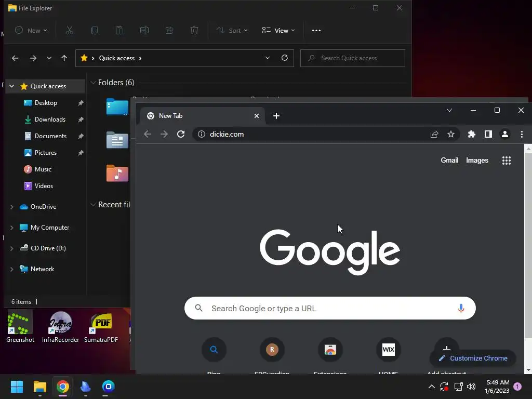
Task: Open Chrome's three-dot menu
Action: pos(522,135)
